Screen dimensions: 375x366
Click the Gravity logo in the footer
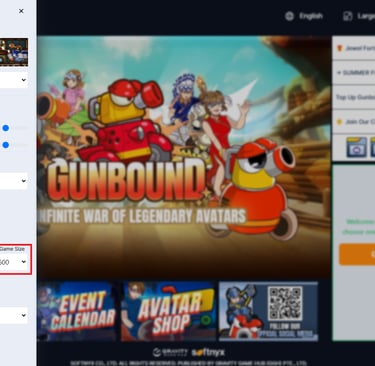170,352
